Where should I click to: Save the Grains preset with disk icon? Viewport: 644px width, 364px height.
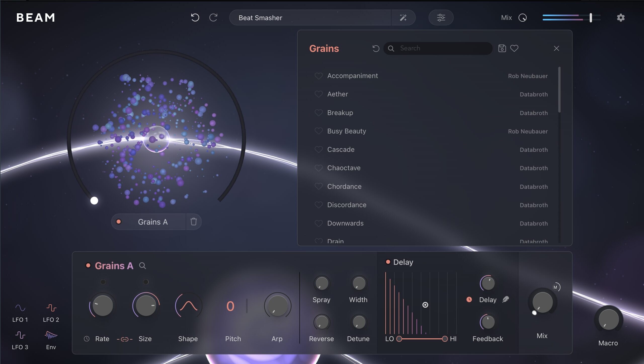coord(502,48)
